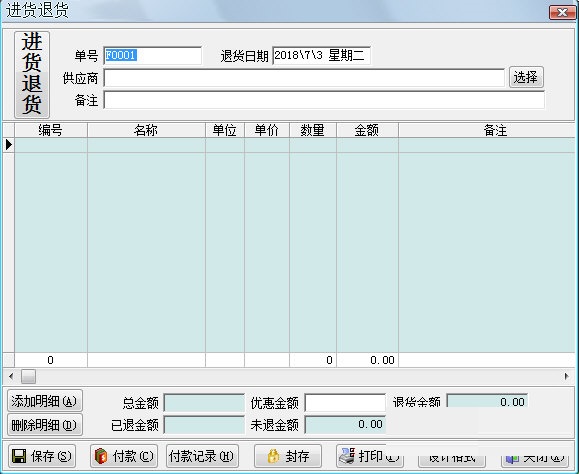
Task: Click the 单位 column header
Action: (225, 130)
